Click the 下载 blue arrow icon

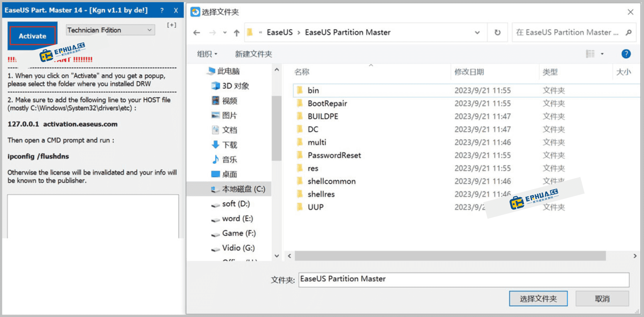pyautogui.click(x=215, y=145)
